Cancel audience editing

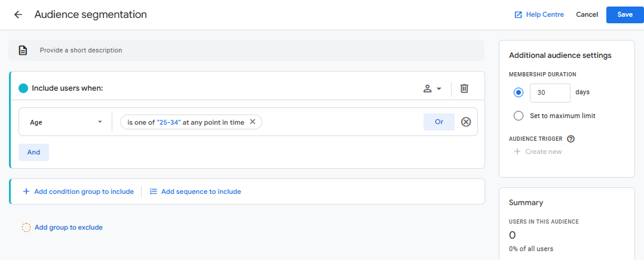click(587, 15)
